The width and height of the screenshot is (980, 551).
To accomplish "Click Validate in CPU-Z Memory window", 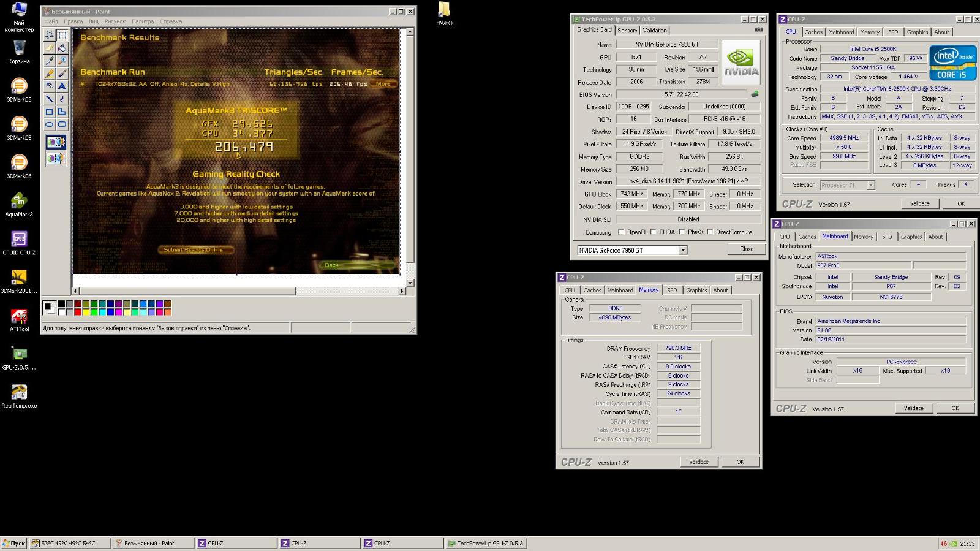I will pyautogui.click(x=699, y=462).
